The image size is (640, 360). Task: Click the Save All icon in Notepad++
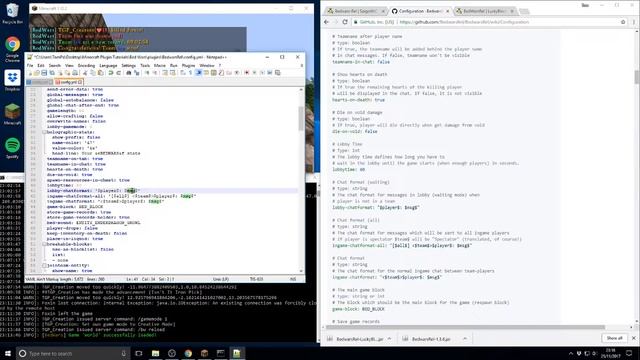pos(52,73)
